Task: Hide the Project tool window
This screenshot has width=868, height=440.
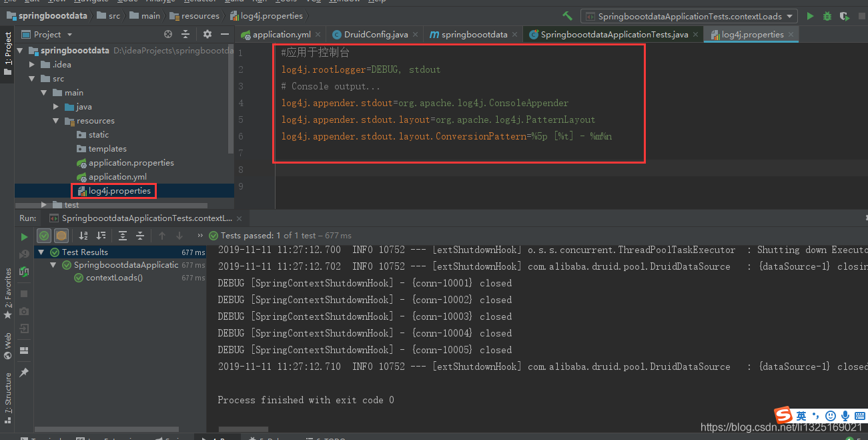Action: pos(225,34)
